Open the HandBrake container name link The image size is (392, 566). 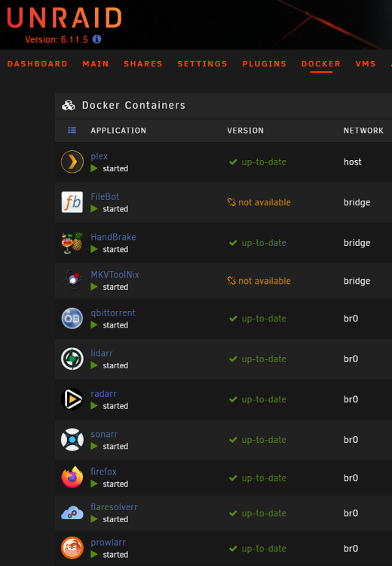113,237
